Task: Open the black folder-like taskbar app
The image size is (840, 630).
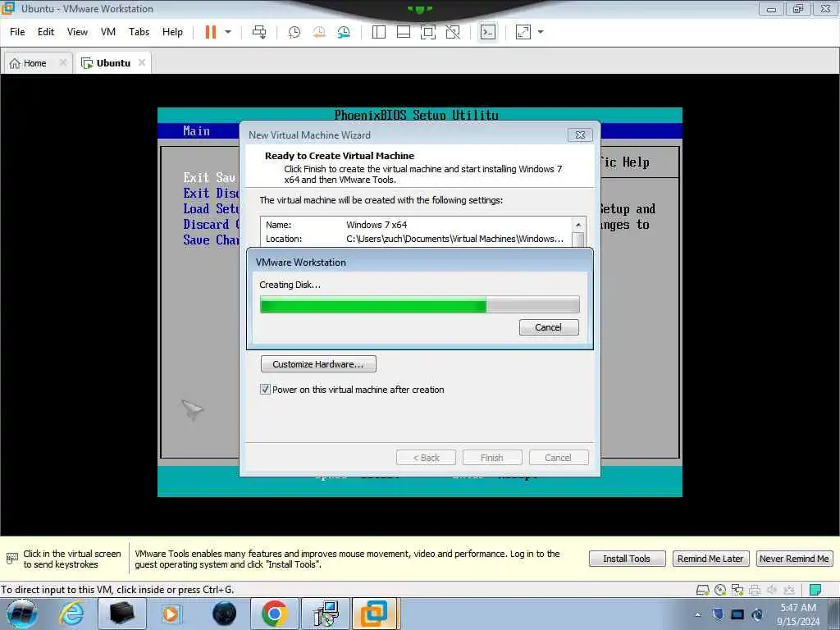Action: [121, 614]
